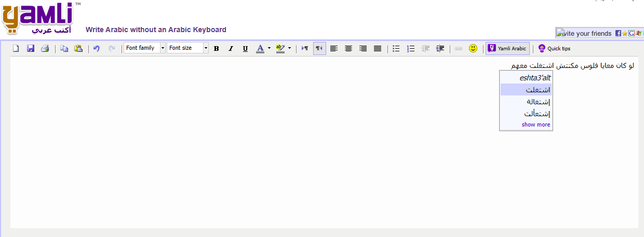Undo the last edit
This screenshot has height=237, width=644.
point(97,48)
